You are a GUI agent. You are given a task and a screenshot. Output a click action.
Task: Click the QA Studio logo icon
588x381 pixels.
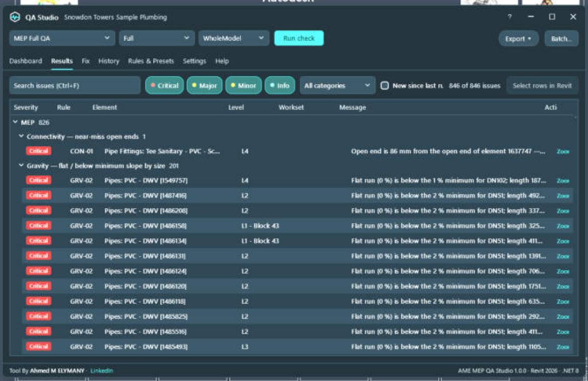coord(15,17)
